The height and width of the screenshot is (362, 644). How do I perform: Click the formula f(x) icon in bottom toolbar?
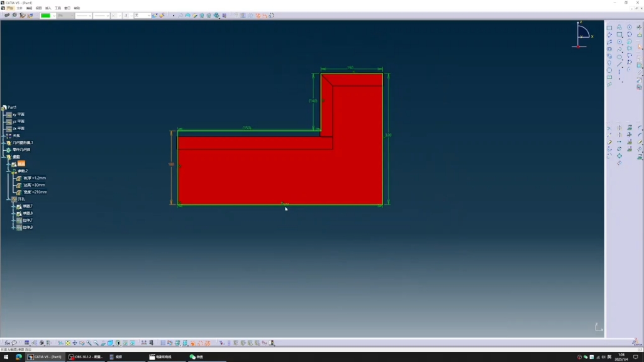(7, 343)
